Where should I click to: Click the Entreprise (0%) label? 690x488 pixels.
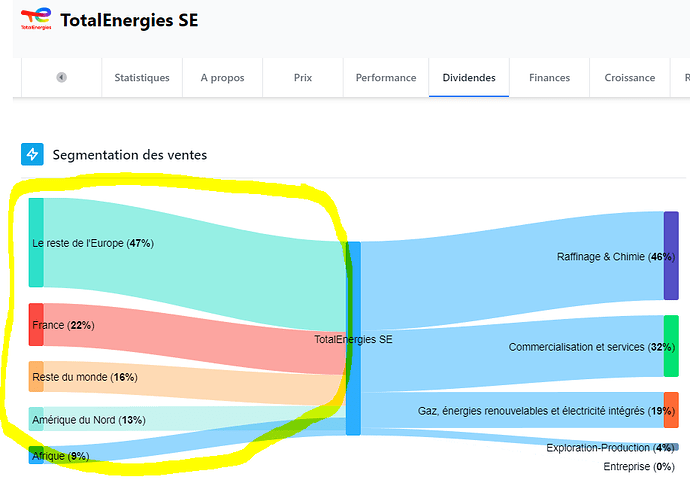(639, 466)
